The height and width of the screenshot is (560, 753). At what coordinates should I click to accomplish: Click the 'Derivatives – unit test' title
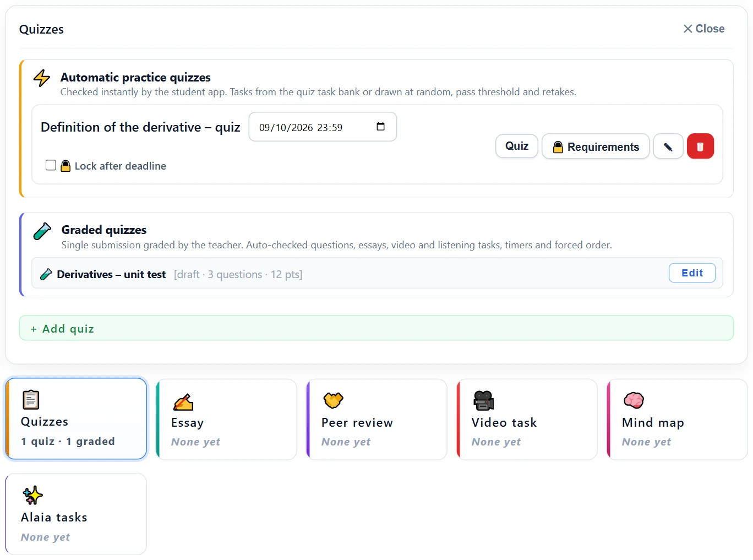[x=111, y=274]
